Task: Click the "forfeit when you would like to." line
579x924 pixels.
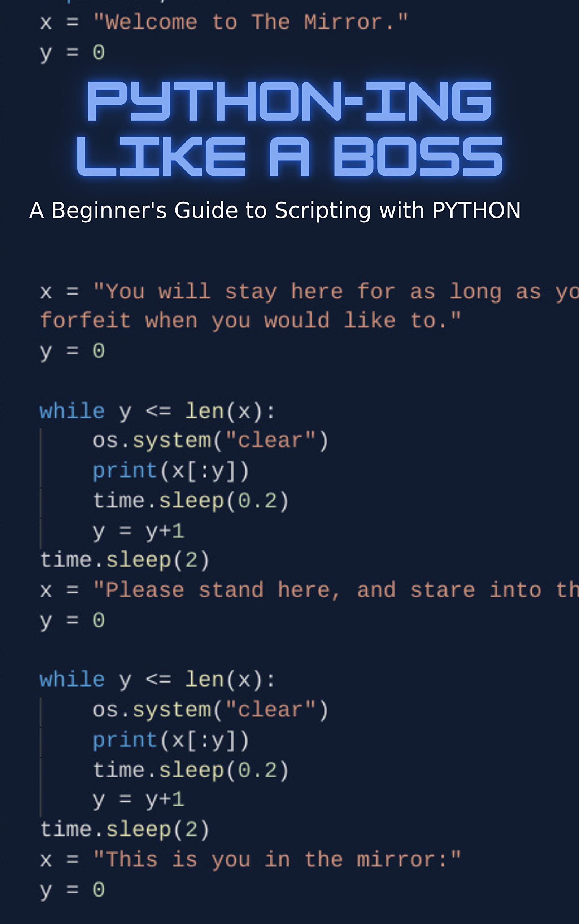Action: 251,321
